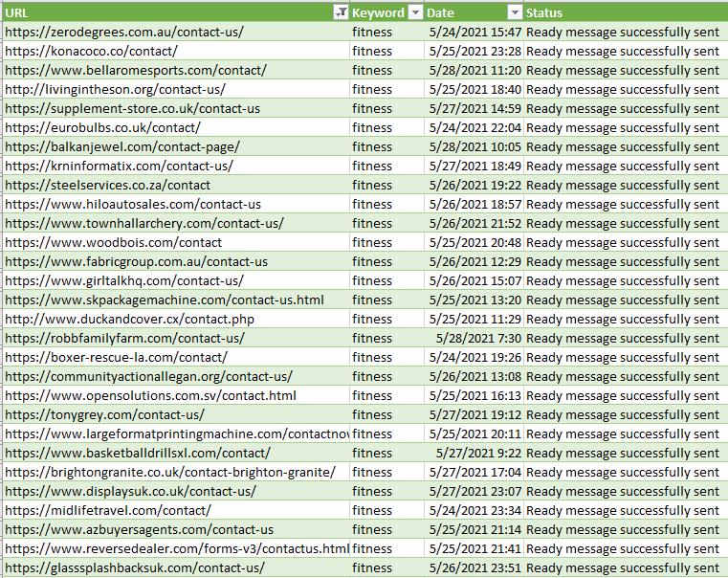The image size is (728, 578).
Task: Select the Keyword header cell text
Action: tap(378, 13)
